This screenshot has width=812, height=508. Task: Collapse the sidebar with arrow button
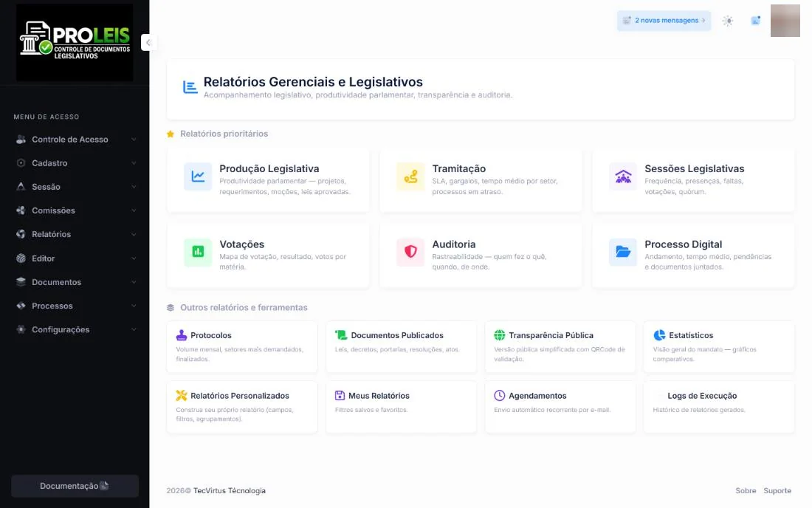click(x=148, y=43)
